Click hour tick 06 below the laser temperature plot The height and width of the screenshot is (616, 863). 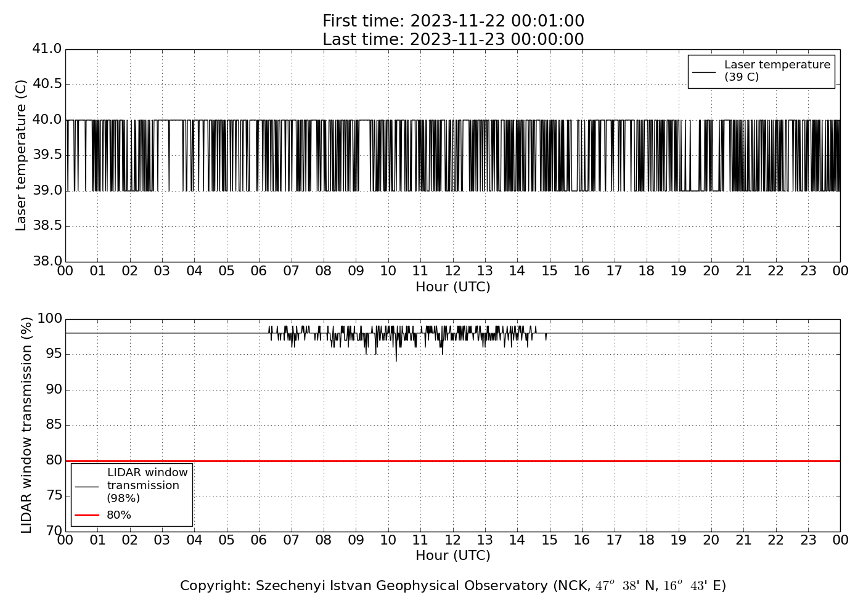[x=259, y=271]
